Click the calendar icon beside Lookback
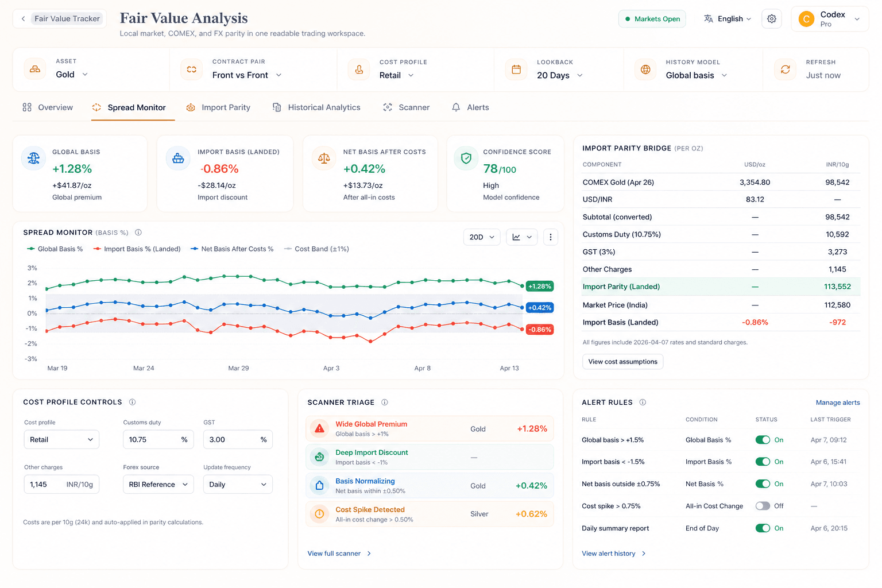The image size is (882, 588). click(516, 69)
